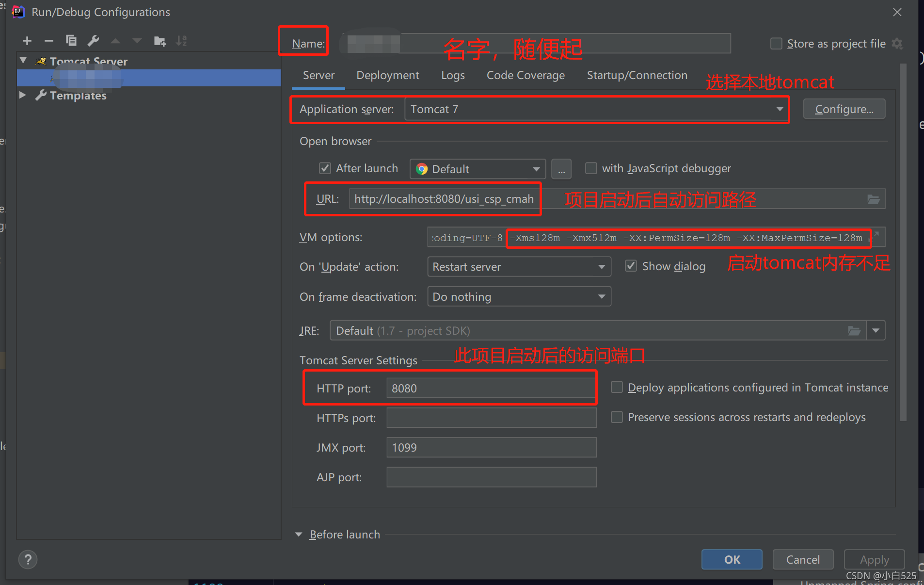Select the Templates tree item label
The image size is (924, 585).
[x=78, y=96]
